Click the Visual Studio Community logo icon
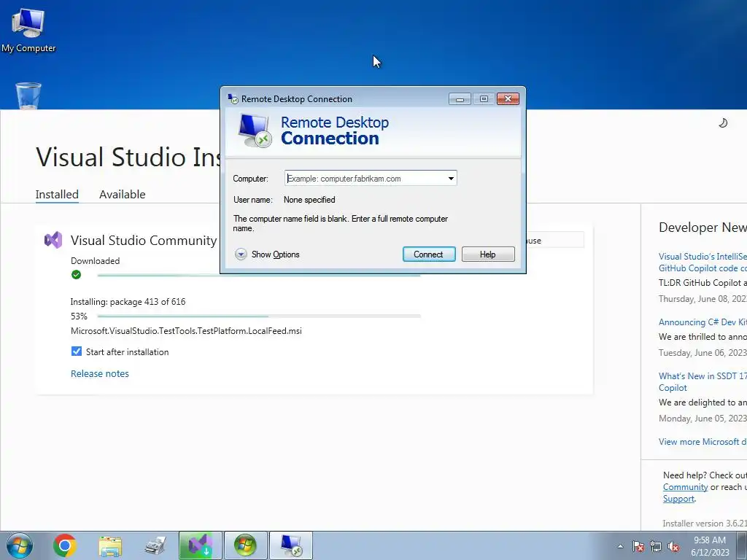The image size is (747, 560). coord(53,240)
